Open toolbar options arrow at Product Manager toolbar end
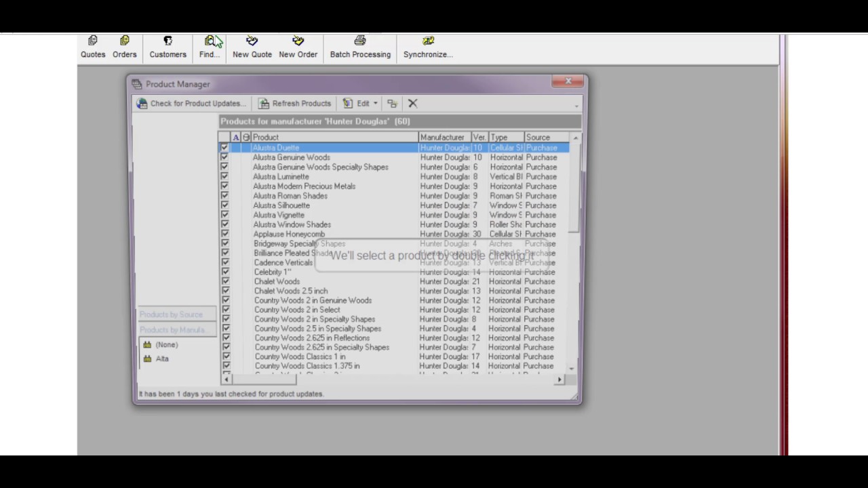Viewport: 868px width, 488px height. pos(576,106)
